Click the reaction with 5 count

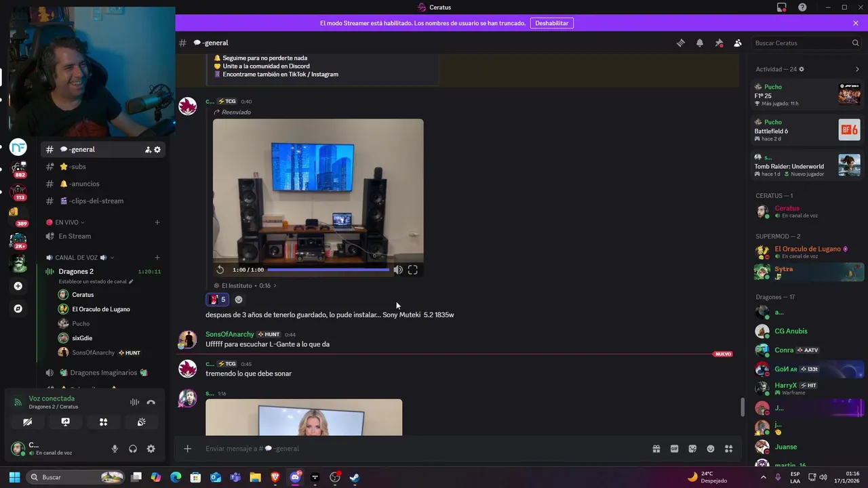coord(217,300)
